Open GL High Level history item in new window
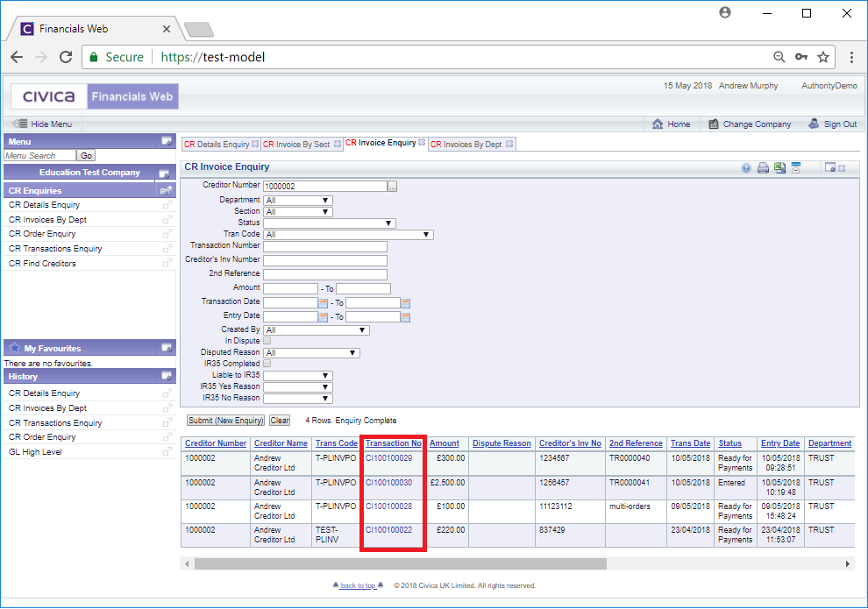 (x=167, y=452)
